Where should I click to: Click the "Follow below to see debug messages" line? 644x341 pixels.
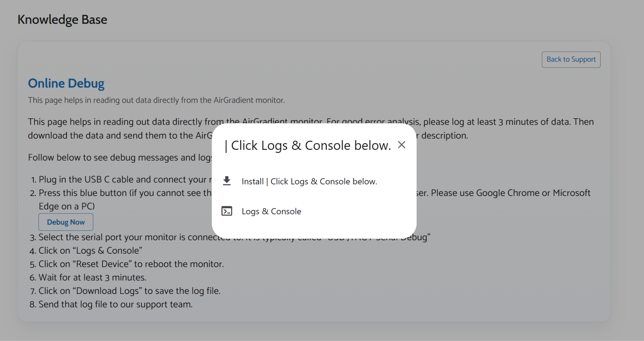pyautogui.click(x=119, y=157)
